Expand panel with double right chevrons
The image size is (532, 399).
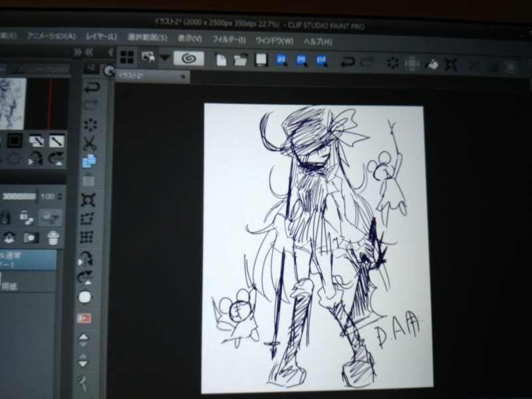[x=78, y=52]
